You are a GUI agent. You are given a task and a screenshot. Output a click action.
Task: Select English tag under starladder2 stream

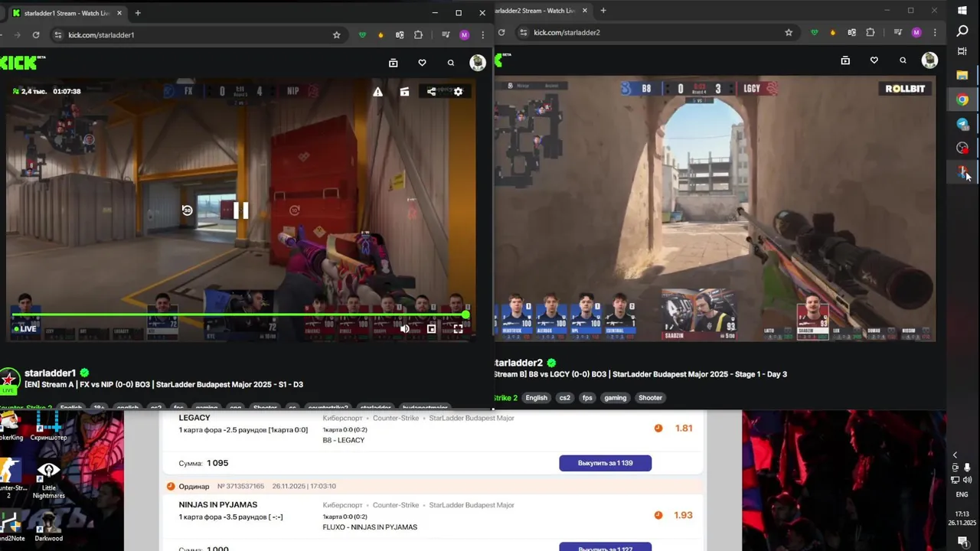pyautogui.click(x=536, y=398)
